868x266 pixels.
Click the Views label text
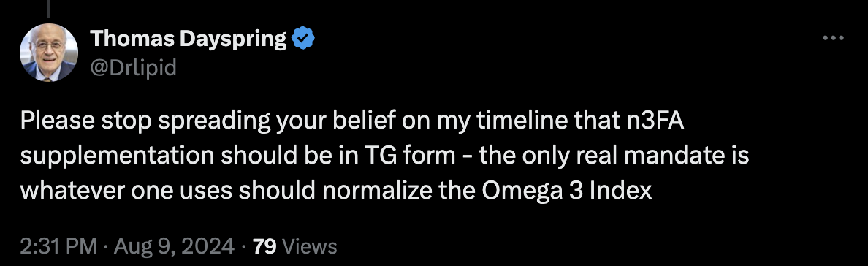(310, 246)
